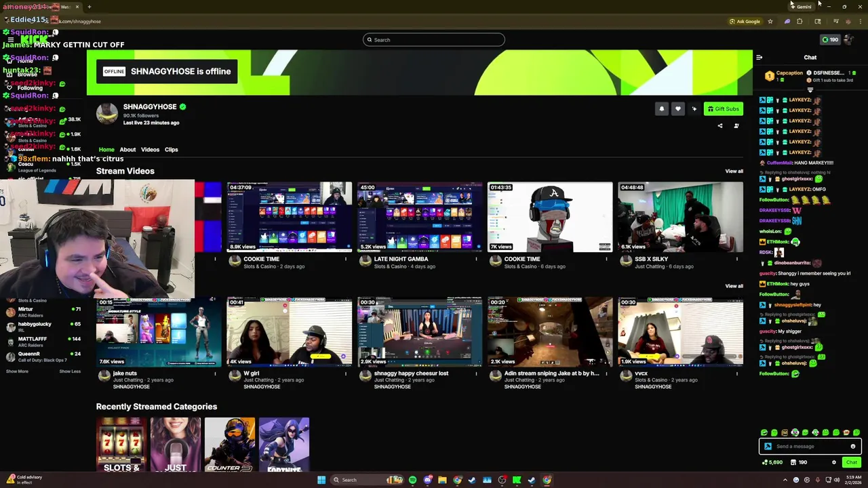Open QueennR channel in sidebar
This screenshot has height=488, width=868.
[x=42, y=357]
